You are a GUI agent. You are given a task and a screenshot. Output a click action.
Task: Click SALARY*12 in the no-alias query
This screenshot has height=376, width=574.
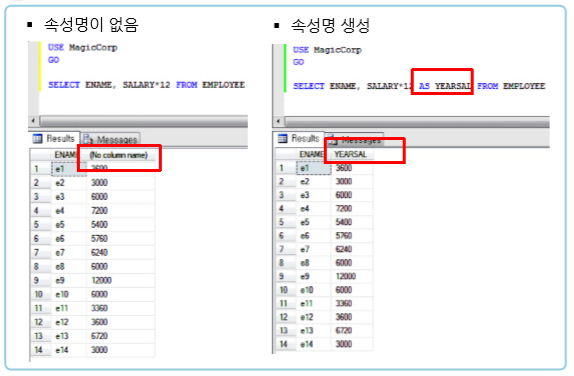coord(146,85)
